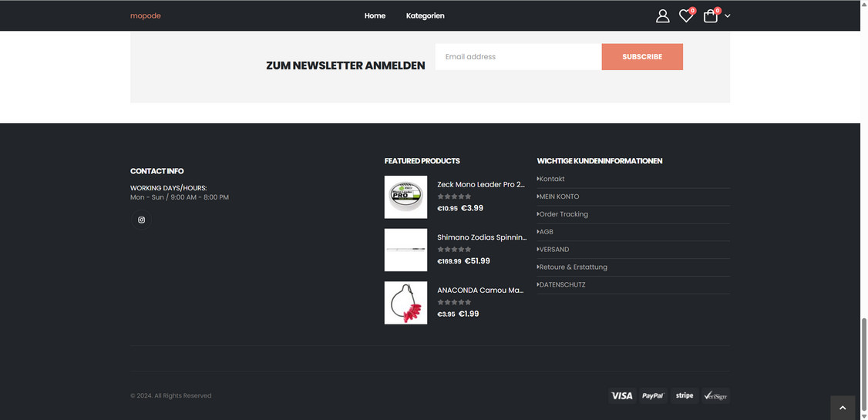Click the star rating under ANACONDA Camou

(x=455, y=302)
